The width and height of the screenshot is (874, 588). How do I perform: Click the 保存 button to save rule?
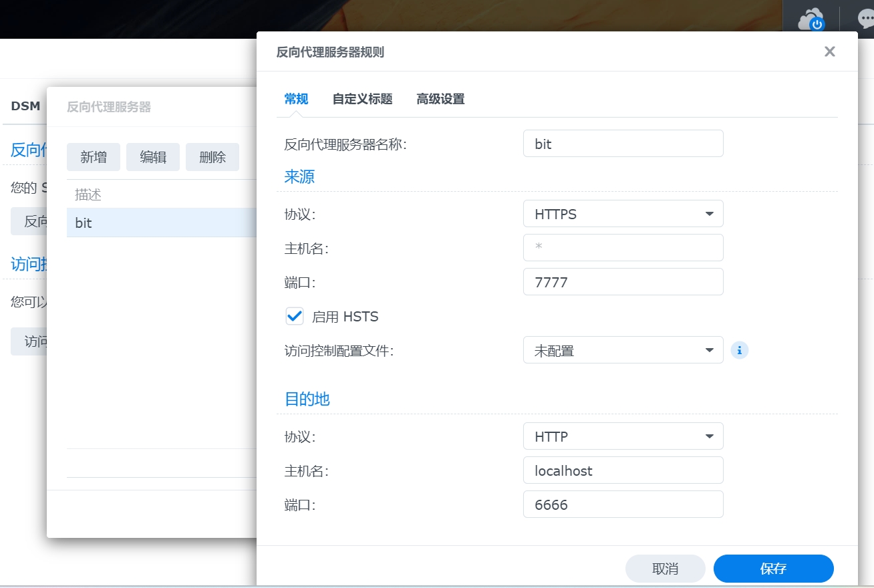[x=773, y=568]
